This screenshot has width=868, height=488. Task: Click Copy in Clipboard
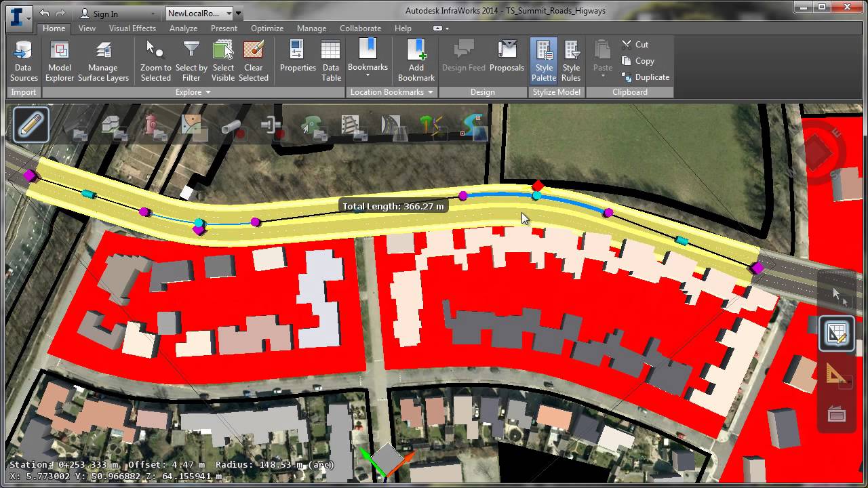(x=638, y=61)
